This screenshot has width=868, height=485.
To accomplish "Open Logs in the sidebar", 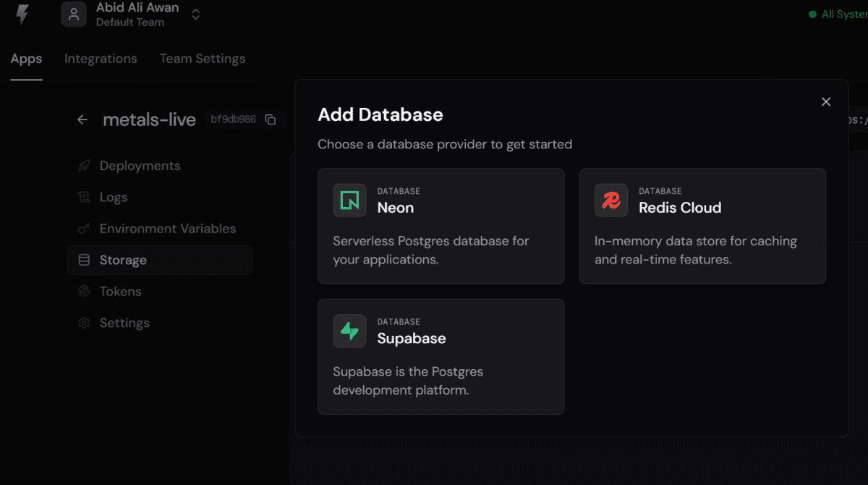I will click(160, 197).
